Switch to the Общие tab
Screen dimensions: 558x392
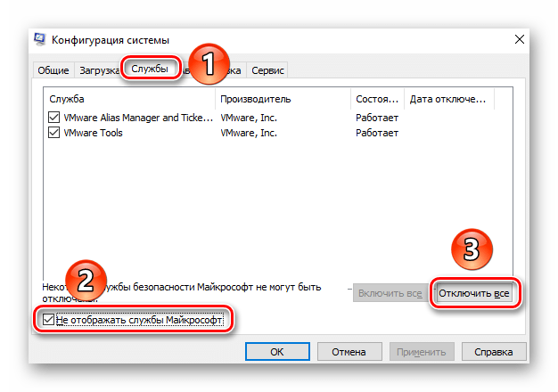(x=53, y=70)
